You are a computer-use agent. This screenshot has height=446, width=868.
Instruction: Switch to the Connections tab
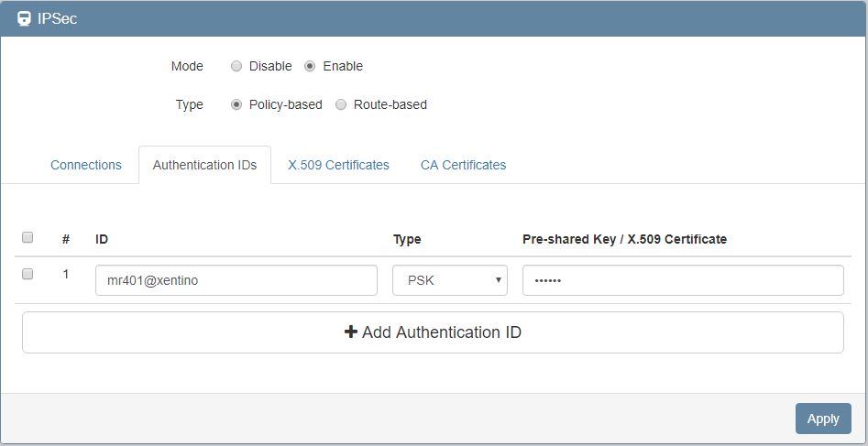click(x=86, y=165)
